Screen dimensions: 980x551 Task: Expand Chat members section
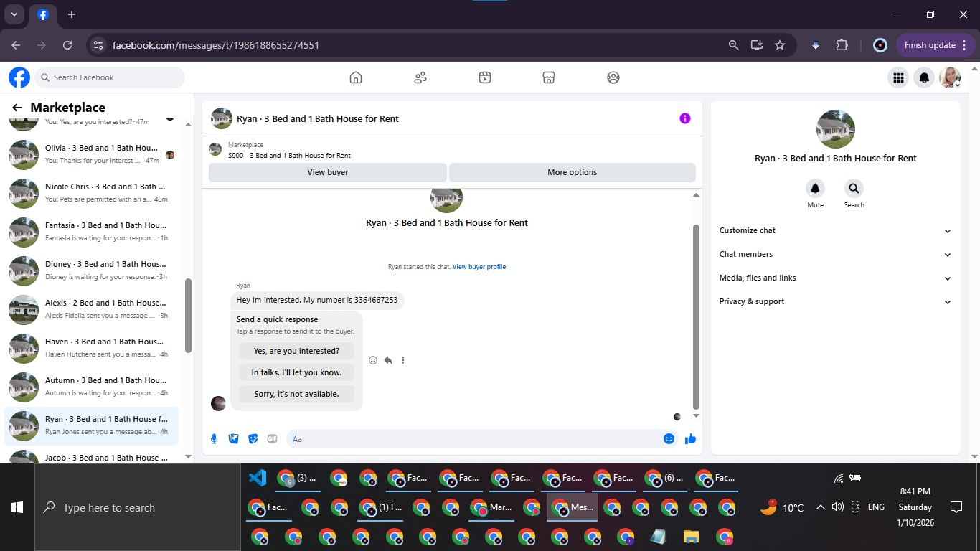pyautogui.click(x=836, y=254)
